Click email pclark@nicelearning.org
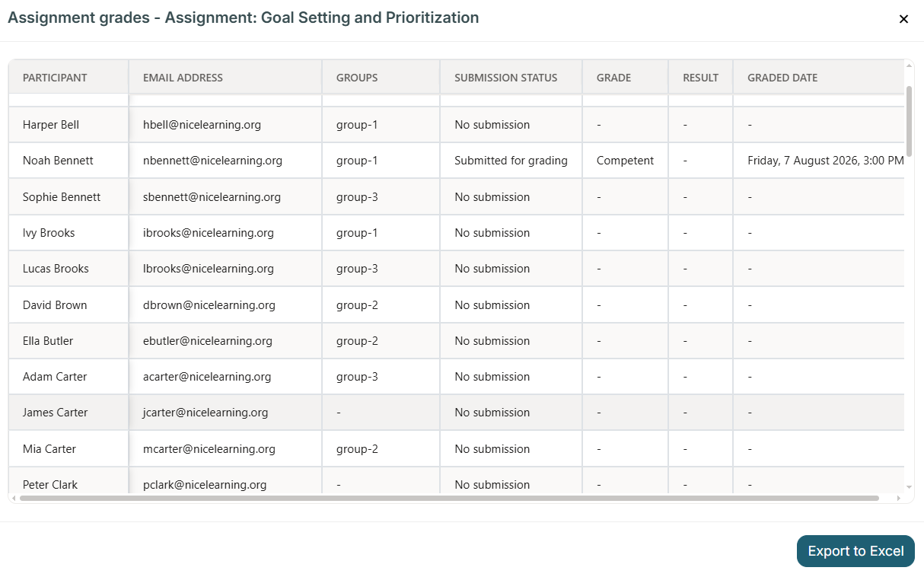 tap(205, 485)
